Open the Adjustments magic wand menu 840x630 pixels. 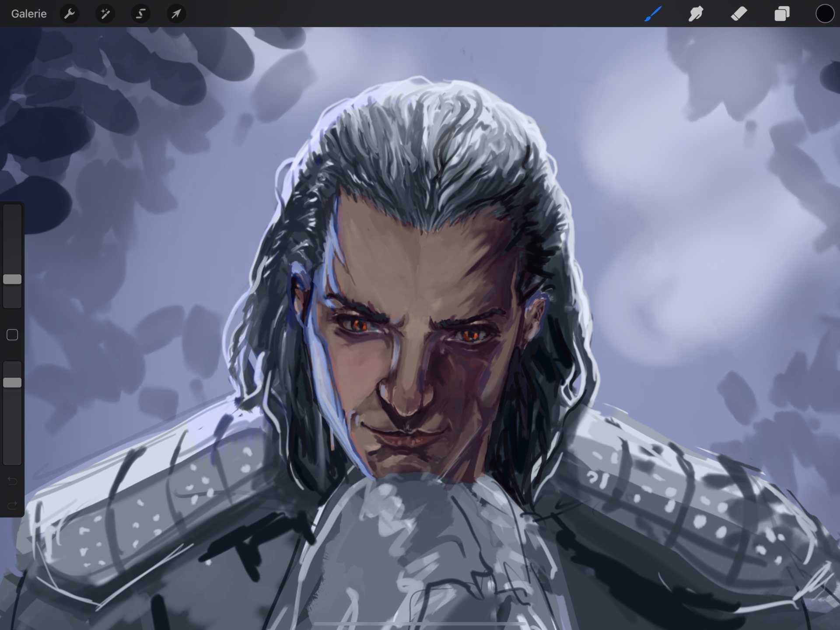coord(105,14)
